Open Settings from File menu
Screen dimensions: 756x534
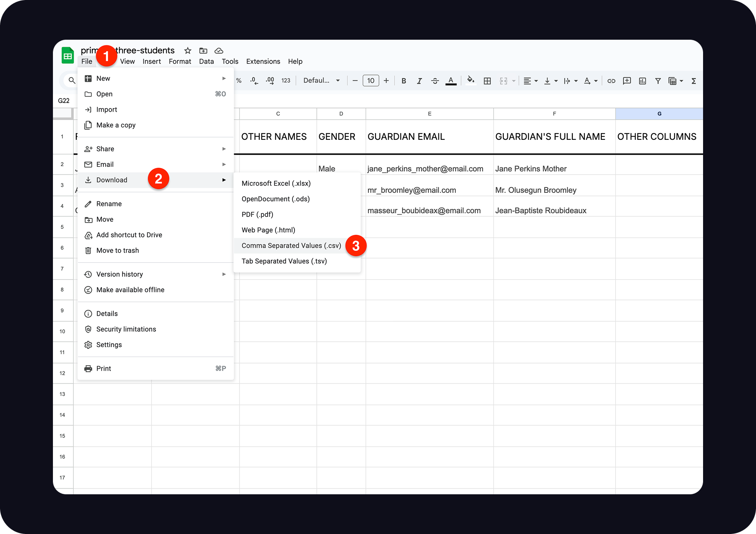[156, 345]
